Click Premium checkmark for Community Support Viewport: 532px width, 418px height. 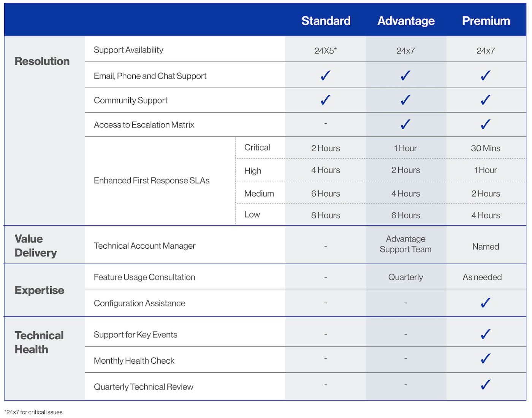click(486, 100)
